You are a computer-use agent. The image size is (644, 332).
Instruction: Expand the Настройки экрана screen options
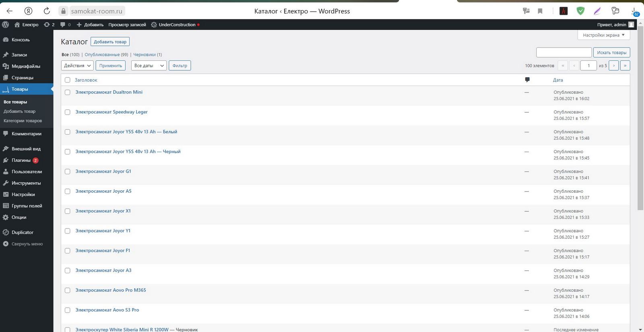click(604, 35)
